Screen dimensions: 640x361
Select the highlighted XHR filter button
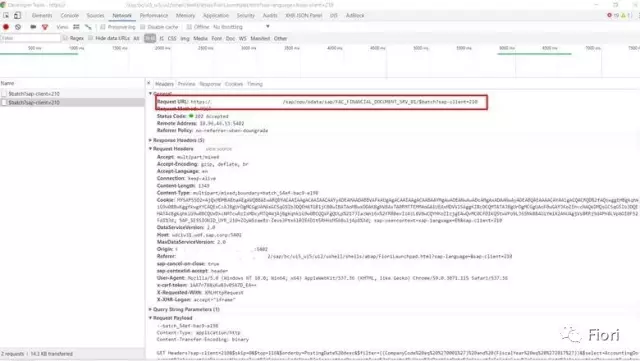click(150, 38)
